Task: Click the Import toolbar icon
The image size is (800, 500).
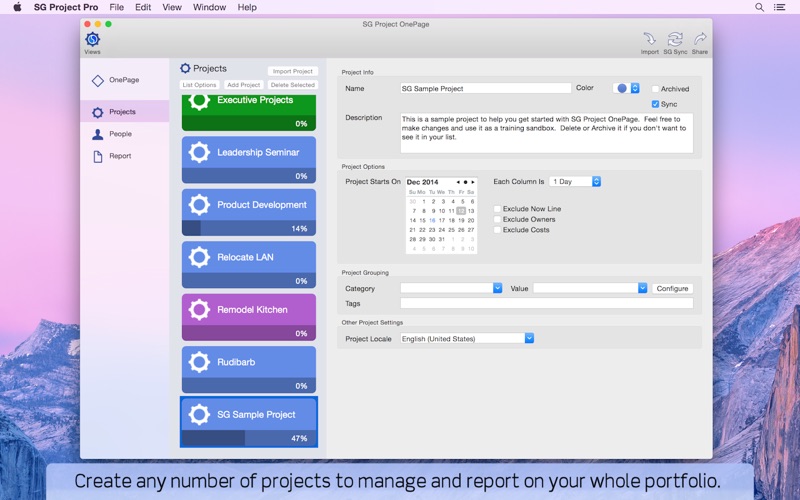Action: pos(649,40)
